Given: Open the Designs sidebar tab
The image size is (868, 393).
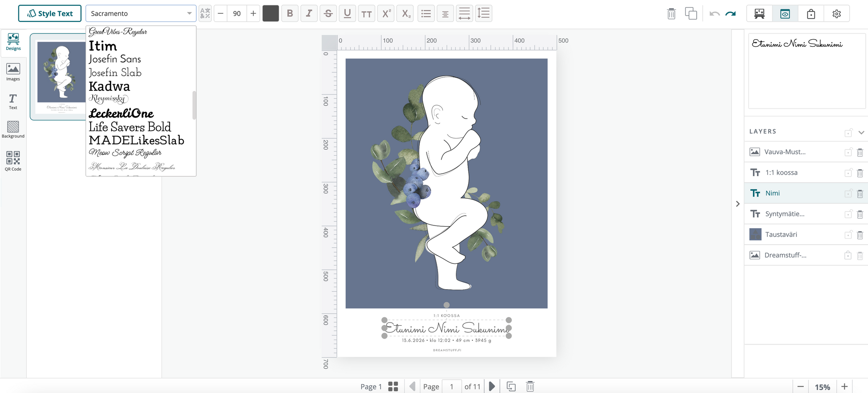Looking at the screenshot, I should (x=13, y=42).
